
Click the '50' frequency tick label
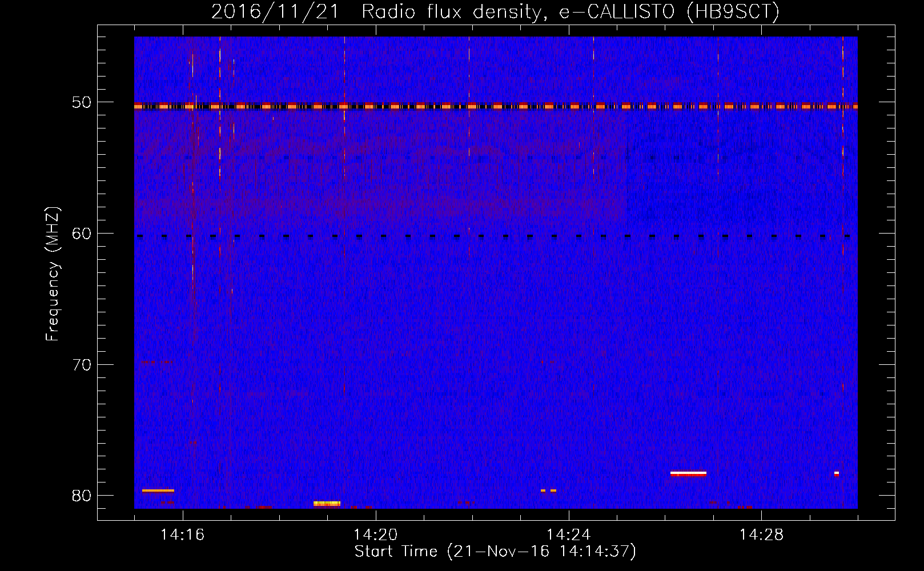tap(81, 102)
